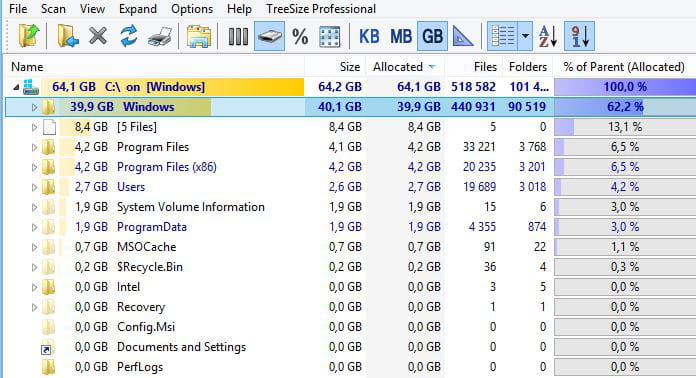Click the 13,1 % bar for [5 Files]

tap(625, 127)
